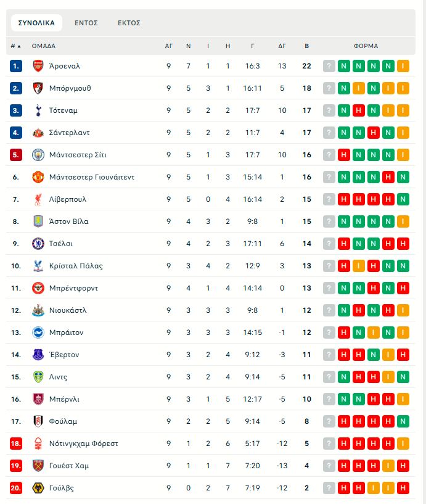Sort standings by the ΔΓ column header
The height and width of the screenshot is (504, 426).
click(282, 46)
